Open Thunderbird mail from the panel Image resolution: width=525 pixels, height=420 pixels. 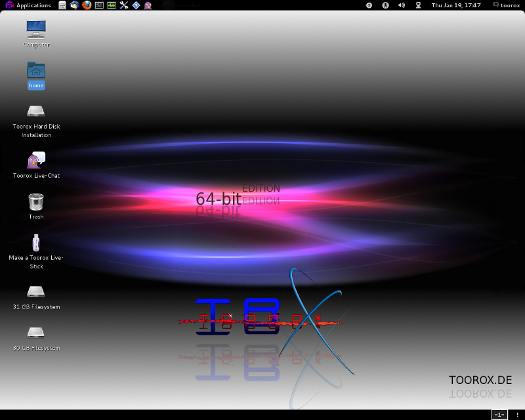pyautogui.click(x=74, y=5)
